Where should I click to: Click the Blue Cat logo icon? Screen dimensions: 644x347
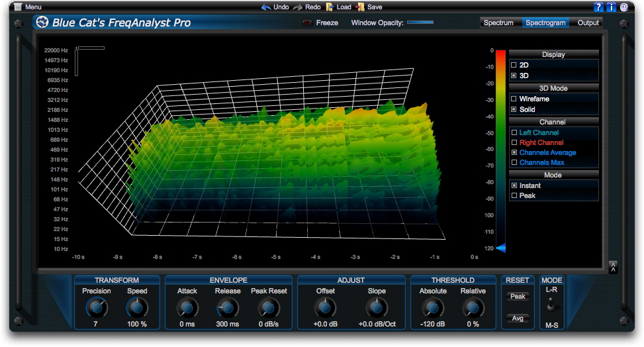tap(42, 23)
